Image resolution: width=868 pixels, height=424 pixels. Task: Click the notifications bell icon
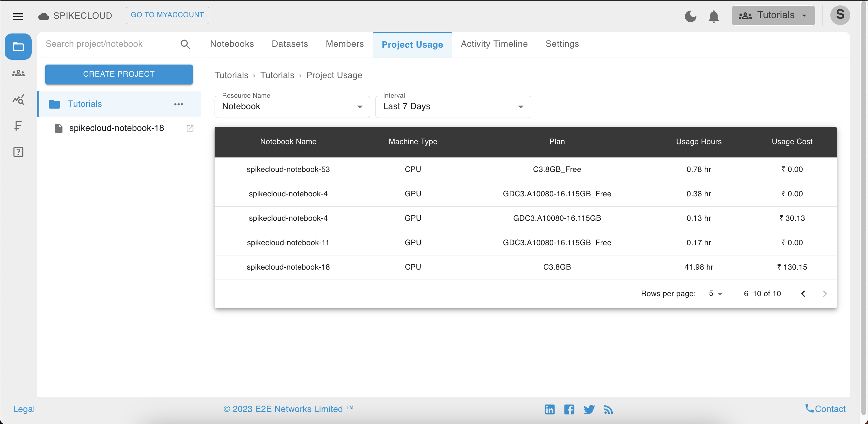point(714,15)
